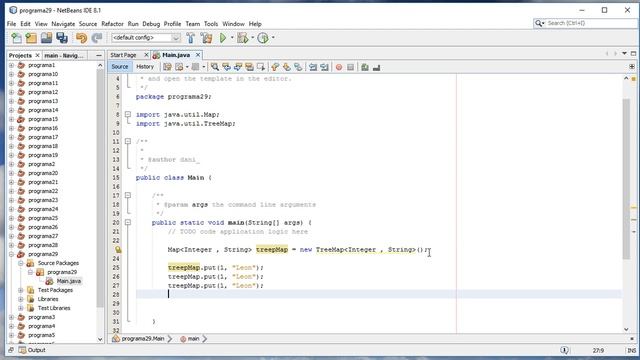Click the Projects panel vertical scrollbar
640x360 pixels.
pyautogui.click(x=100, y=188)
